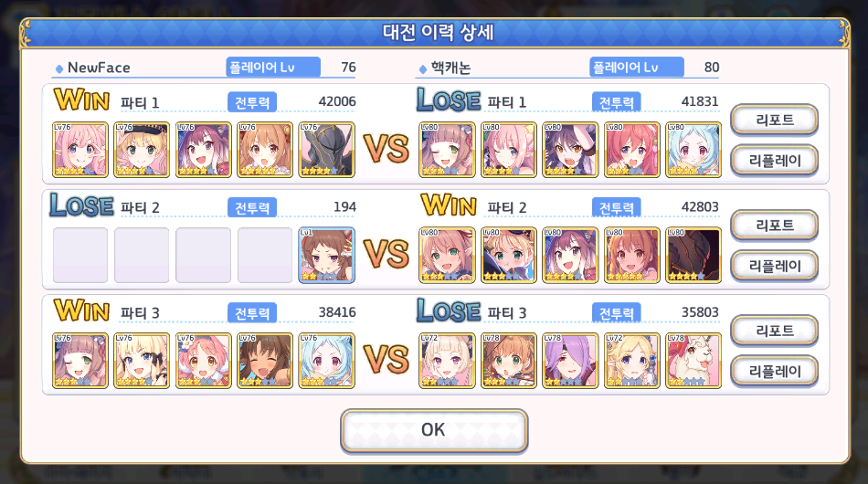The image size is (868, 484).
Task: Tap the white alpaca character in opponent party 3
Action: [693, 361]
